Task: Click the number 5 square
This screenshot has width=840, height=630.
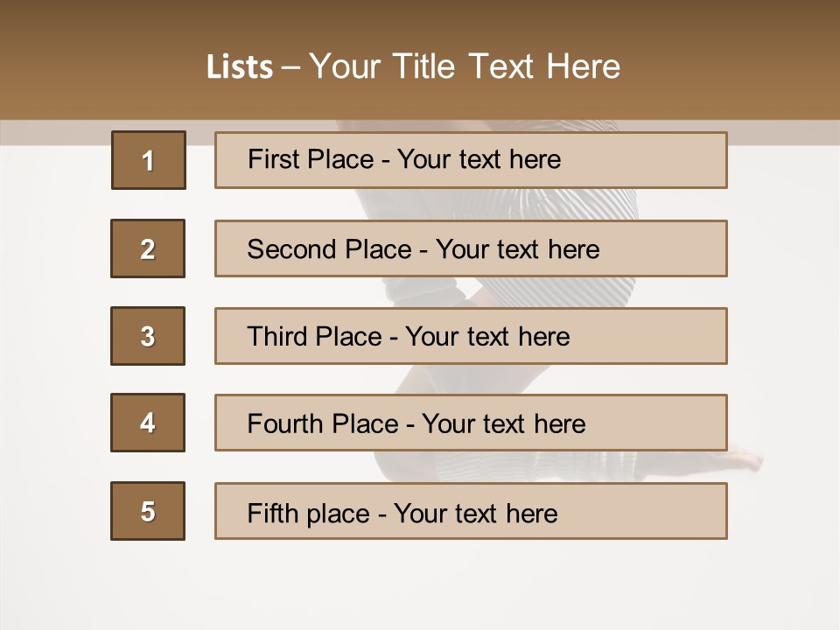Action: (x=148, y=511)
